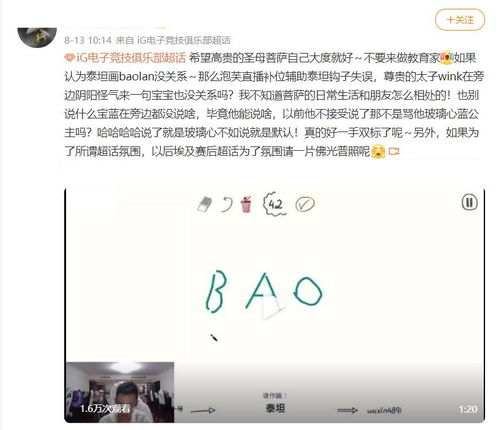Screen dimensions: 500x430
Task: Click the diamond super-topic icon before iG
Action: (x=70, y=58)
